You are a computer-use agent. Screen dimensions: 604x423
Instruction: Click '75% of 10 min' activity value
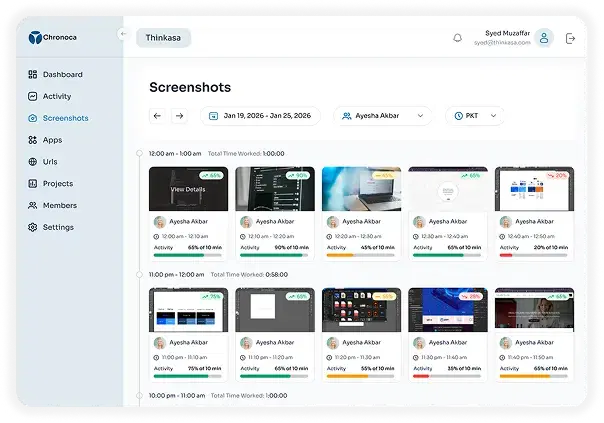point(205,368)
